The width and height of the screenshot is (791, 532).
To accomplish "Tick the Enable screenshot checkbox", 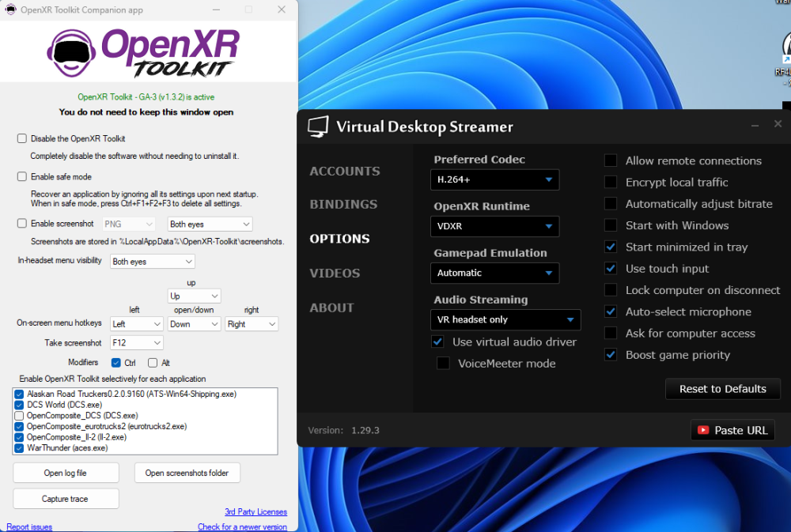I will click(x=21, y=224).
